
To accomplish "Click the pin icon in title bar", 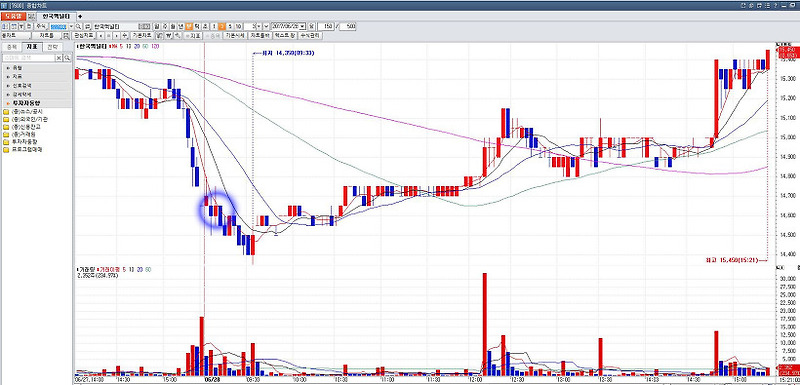I will tap(751, 5).
